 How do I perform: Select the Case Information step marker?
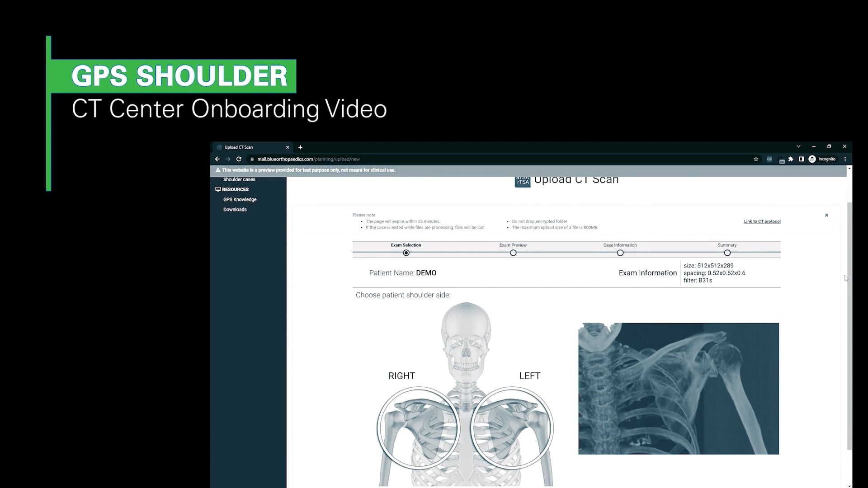(x=620, y=253)
